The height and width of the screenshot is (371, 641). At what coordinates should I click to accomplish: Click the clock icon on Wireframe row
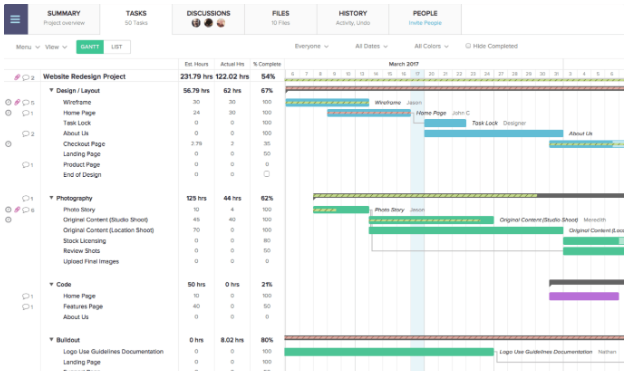coord(8,102)
